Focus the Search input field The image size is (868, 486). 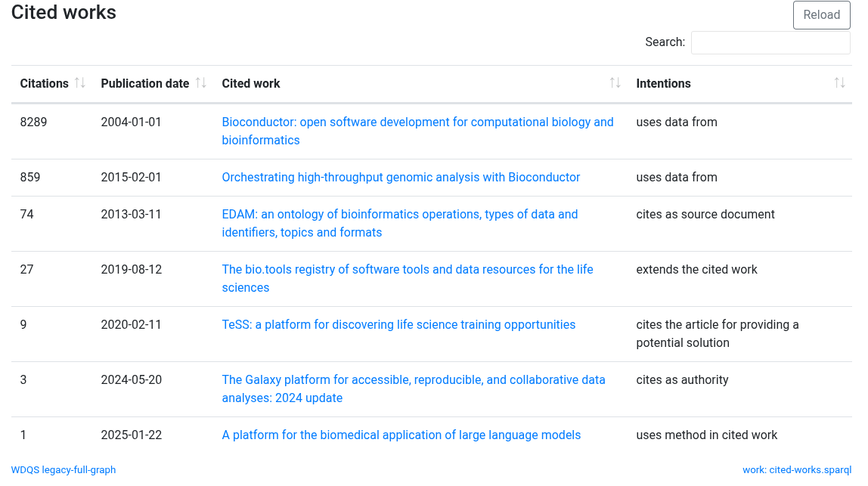[x=770, y=42]
